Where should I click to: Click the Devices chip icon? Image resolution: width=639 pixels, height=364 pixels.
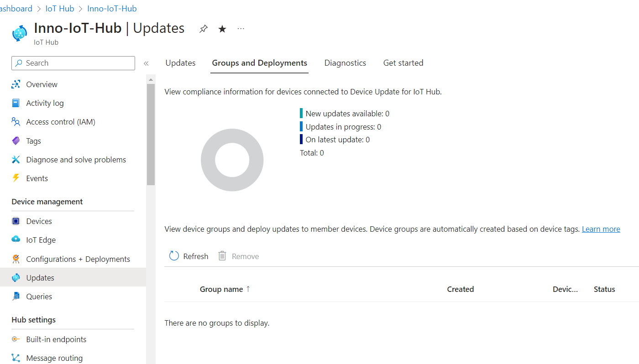[x=16, y=221]
